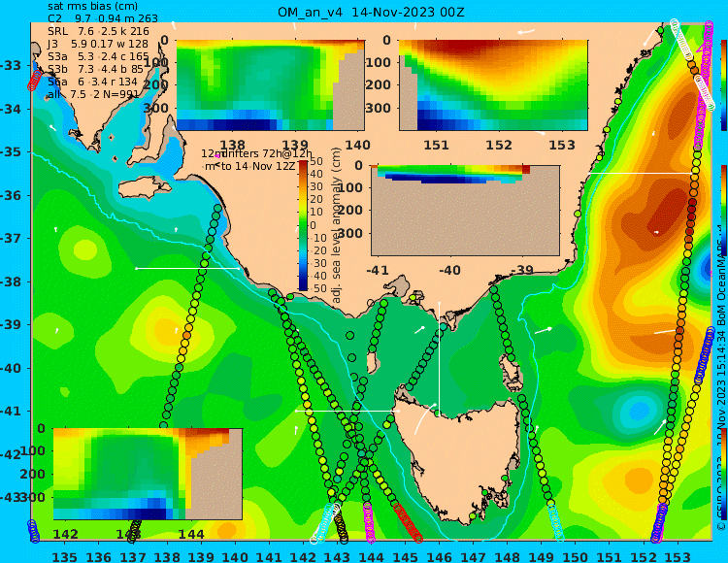Click the '139' label under the top-left inset

point(295,145)
